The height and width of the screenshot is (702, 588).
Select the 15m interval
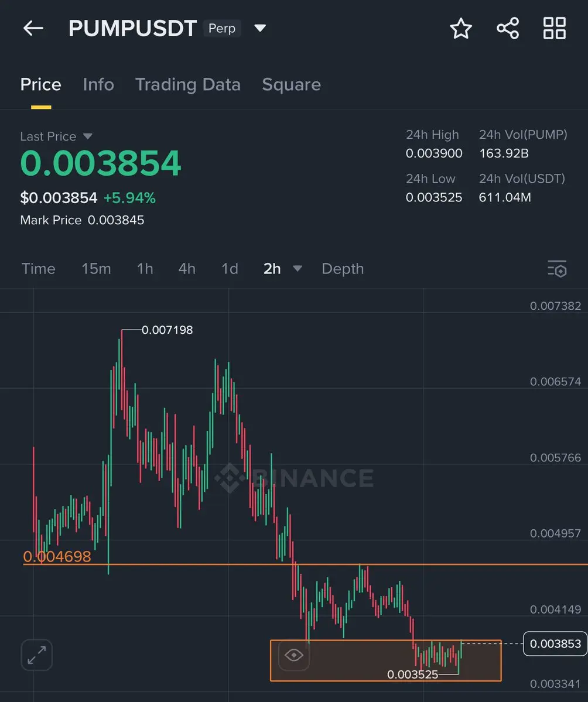coord(96,269)
